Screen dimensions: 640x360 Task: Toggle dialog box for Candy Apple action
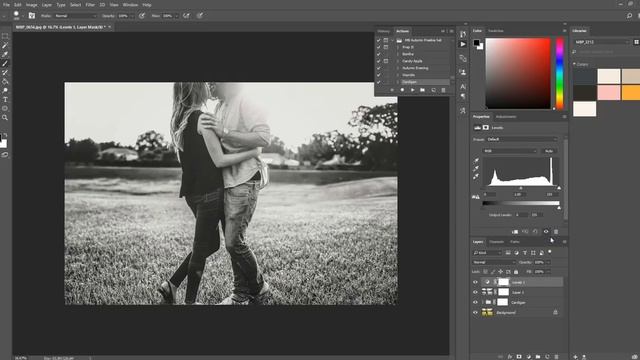tap(386, 61)
